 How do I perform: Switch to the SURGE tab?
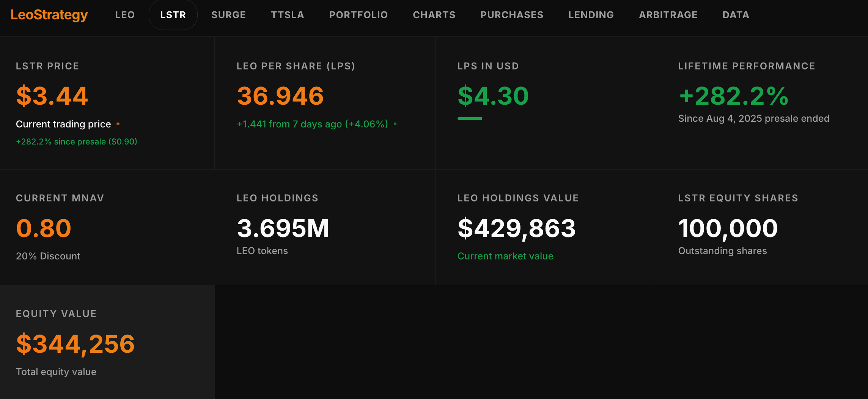(228, 15)
